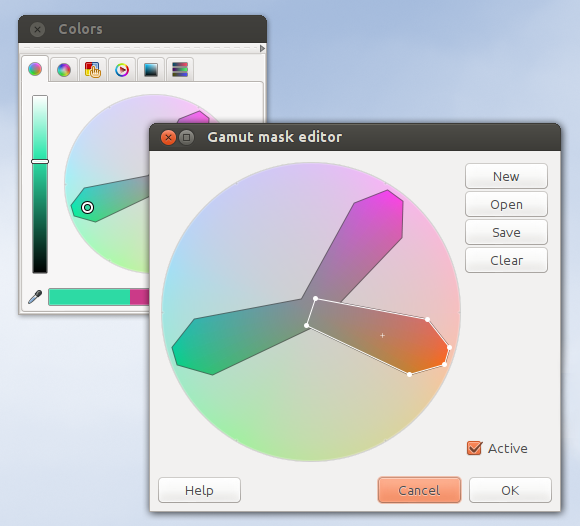Cancel the gamut mask editor dialog
580x526 pixels.
tap(419, 490)
